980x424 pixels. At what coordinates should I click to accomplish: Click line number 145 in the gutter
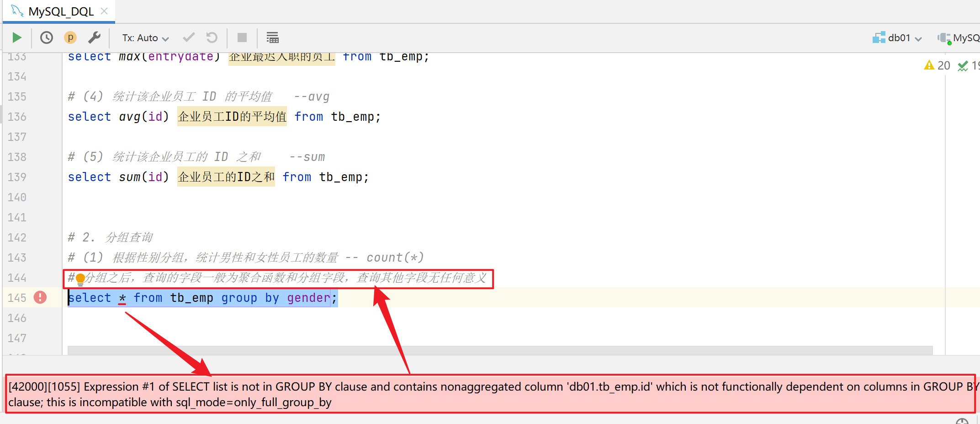(x=17, y=298)
